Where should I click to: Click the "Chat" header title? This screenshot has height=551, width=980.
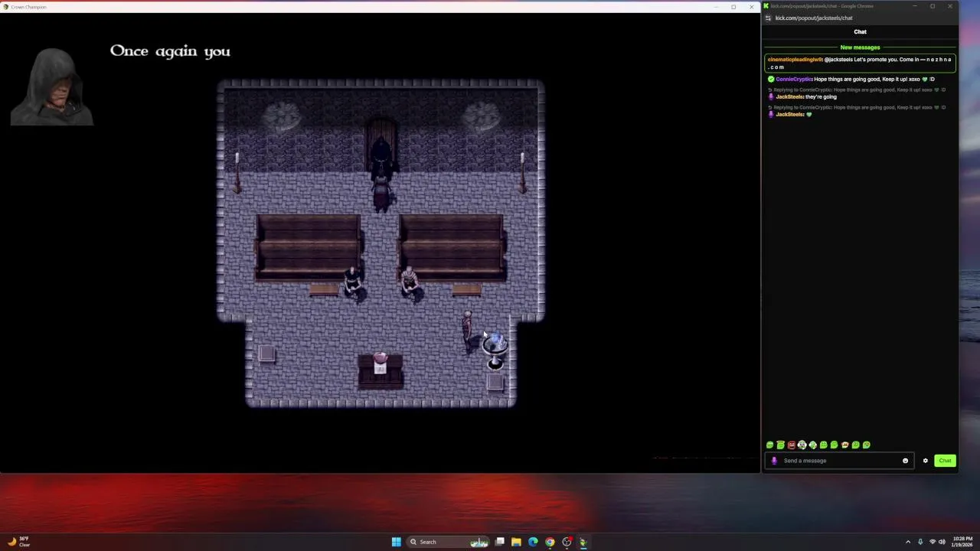click(860, 31)
